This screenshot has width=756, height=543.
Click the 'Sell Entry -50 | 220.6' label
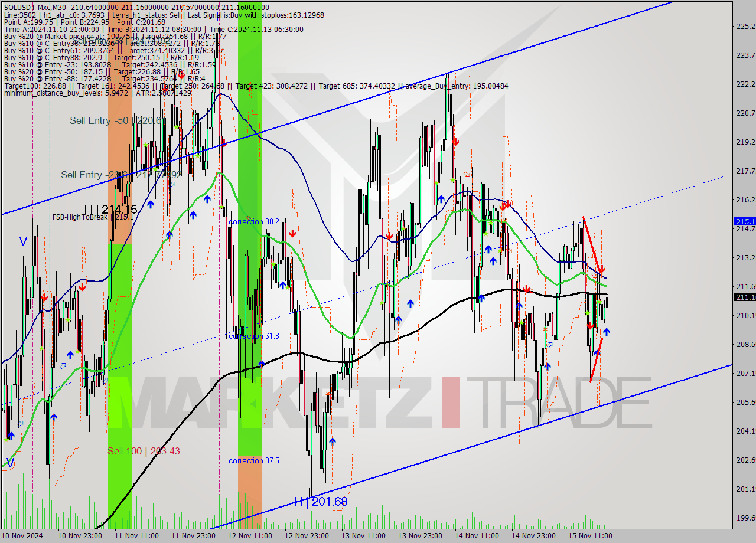point(118,120)
